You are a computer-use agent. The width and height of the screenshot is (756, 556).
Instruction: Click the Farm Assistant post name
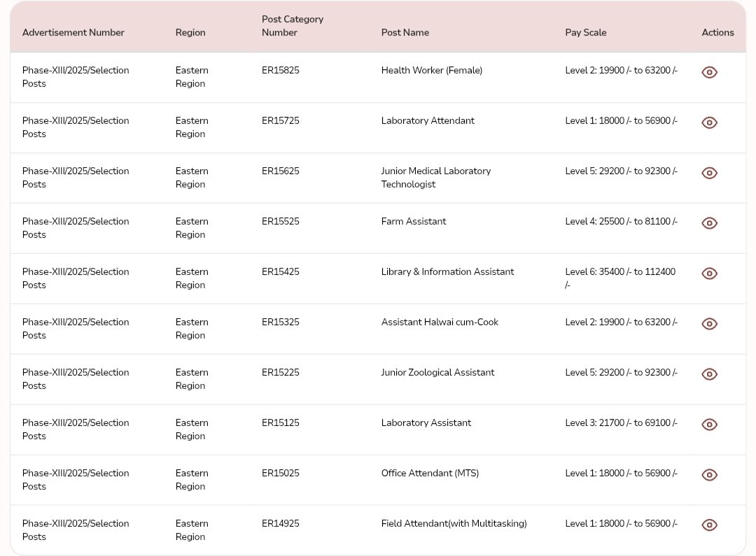414,222
